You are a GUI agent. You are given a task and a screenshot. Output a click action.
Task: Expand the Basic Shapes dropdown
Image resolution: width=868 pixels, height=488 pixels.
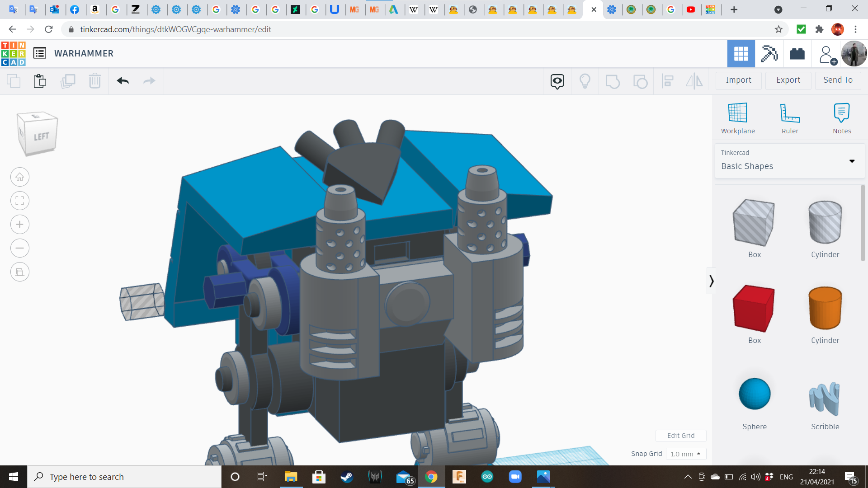pyautogui.click(x=852, y=161)
